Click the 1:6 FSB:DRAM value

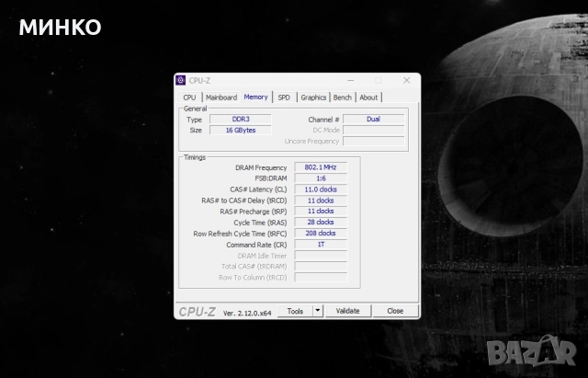point(321,178)
